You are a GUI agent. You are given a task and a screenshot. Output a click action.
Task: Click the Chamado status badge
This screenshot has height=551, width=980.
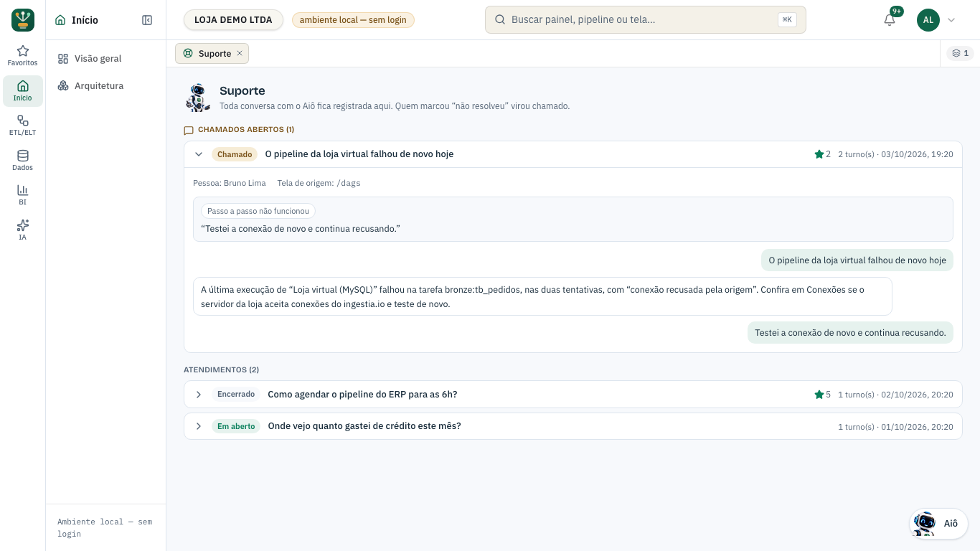[x=235, y=154]
